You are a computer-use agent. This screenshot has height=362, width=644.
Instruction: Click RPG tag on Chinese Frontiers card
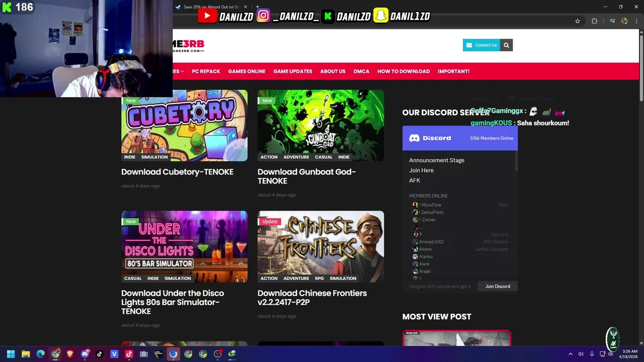pyautogui.click(x=319, y=279)
